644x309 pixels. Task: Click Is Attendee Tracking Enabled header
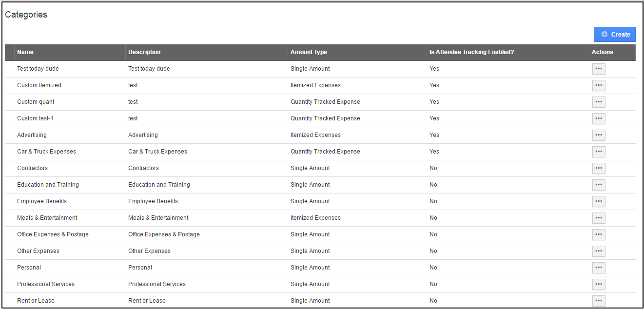[x=471, y=52]
